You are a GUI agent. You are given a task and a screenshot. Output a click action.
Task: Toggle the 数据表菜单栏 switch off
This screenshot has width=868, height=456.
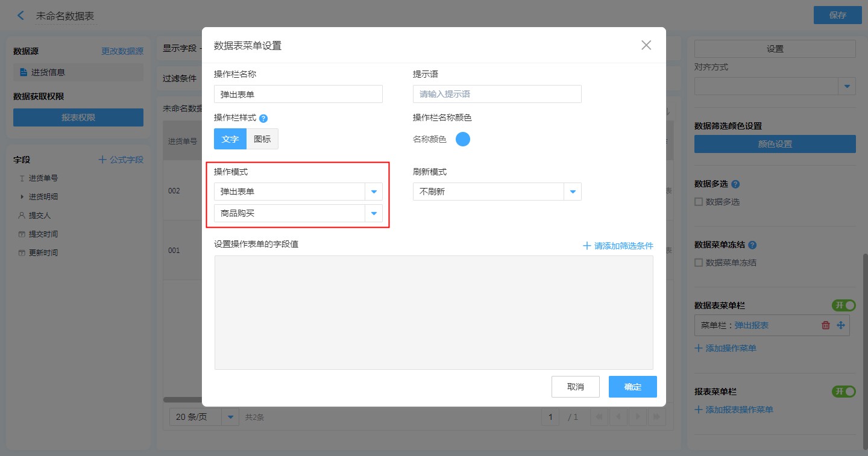pyautogui.click(x=843, y=305)
